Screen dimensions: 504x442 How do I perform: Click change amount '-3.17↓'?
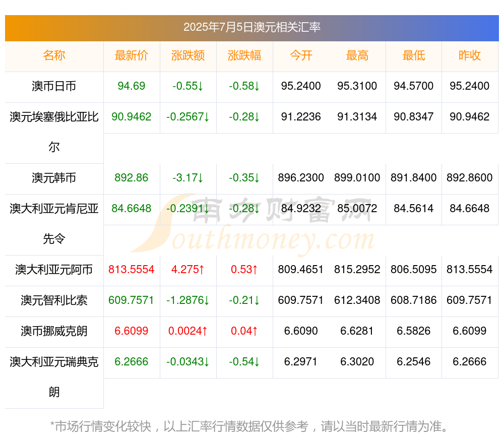(187, 178)
